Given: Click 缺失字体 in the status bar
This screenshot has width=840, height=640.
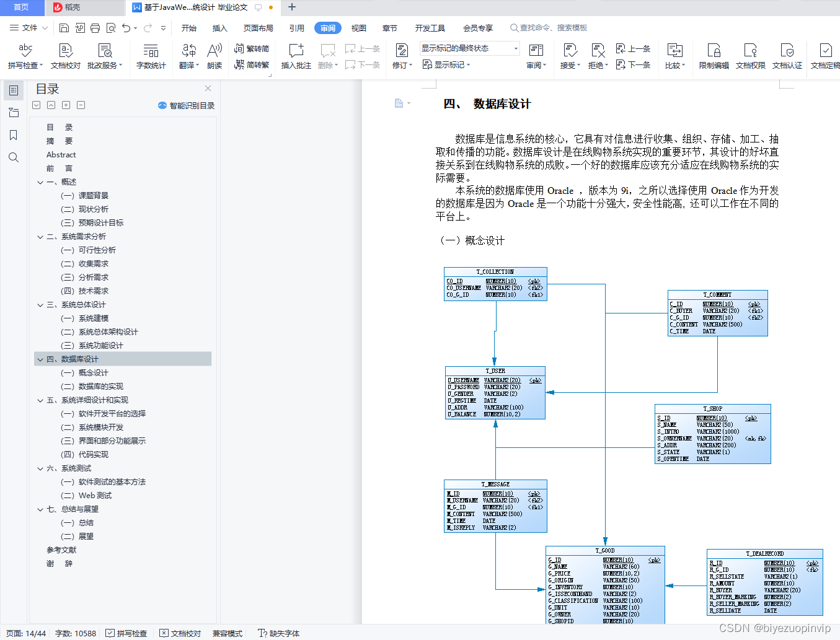Looking at the screenshot, I should tap(279, 633).
